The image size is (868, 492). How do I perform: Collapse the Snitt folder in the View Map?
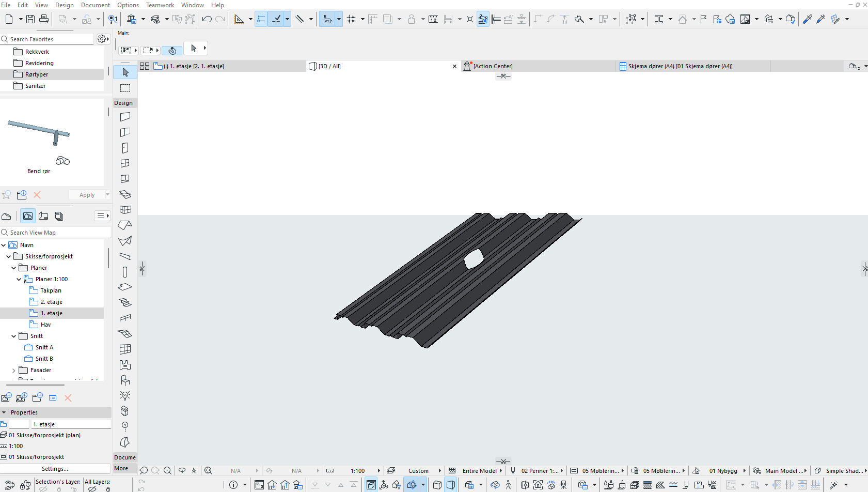click(x=14, y=336)
